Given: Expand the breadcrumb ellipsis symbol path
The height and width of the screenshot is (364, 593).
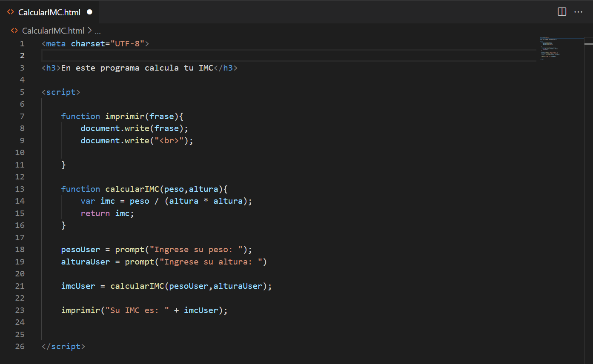Looking at the screenshot, I should point(97,31).
